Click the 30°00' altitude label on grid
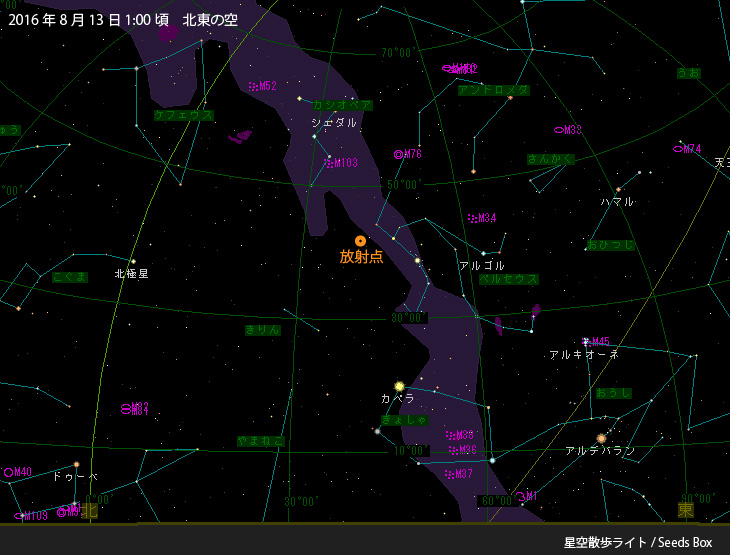The width and height of the screenshot is (730, 555). (x=409, y=318)
